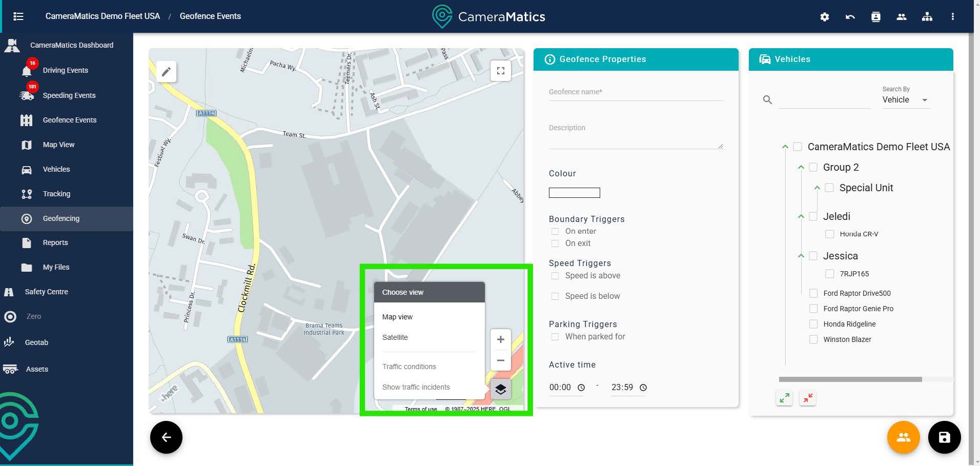Toggle fullscreen map view icon

pyautogui.click(x=500, y=71)
